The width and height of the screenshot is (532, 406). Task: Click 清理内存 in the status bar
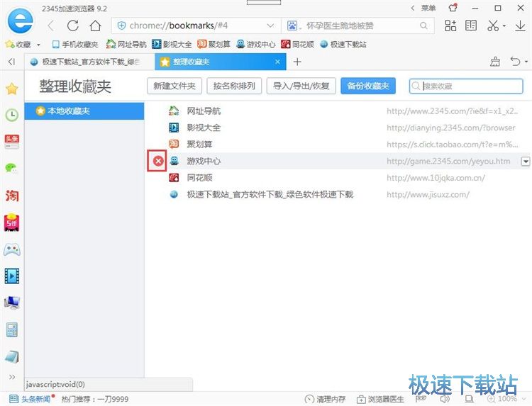(x=325, y=399)
